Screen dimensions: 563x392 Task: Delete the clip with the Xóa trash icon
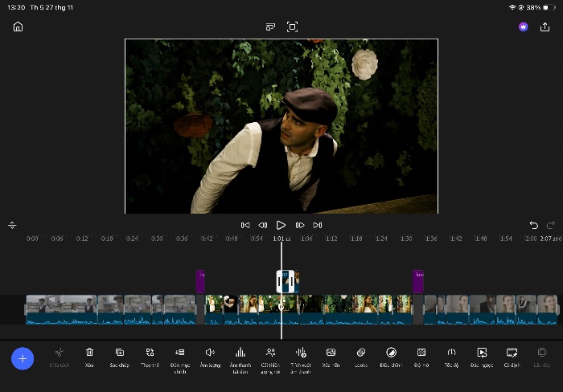89,357
